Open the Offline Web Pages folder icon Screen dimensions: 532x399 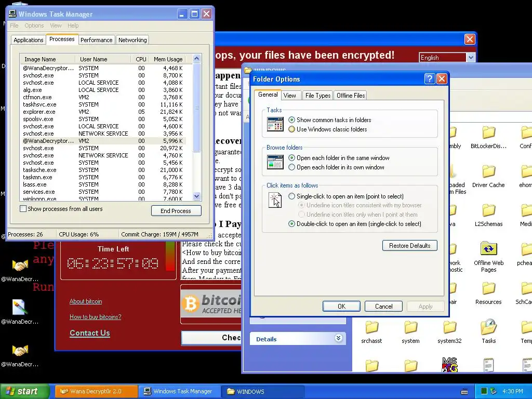[488, 249]
